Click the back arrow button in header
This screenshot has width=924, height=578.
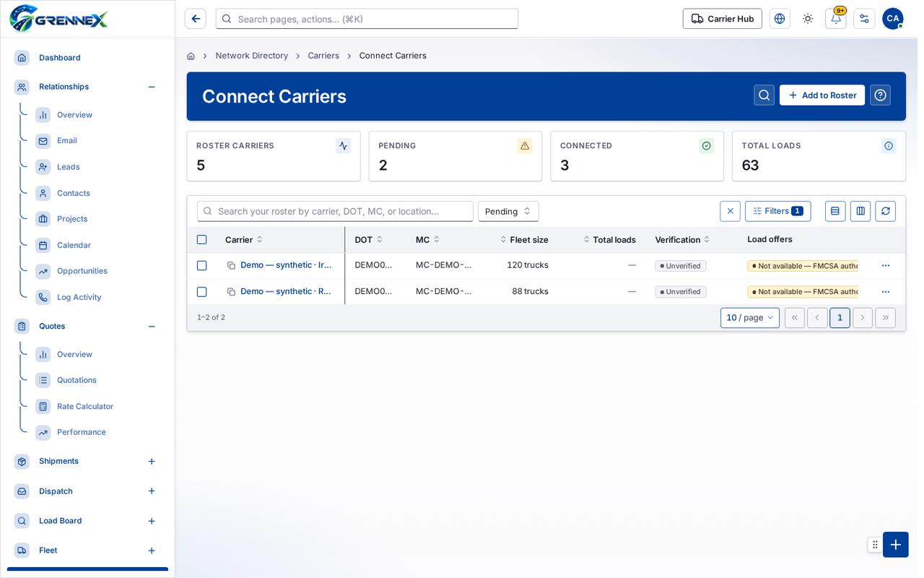(196, 19)
